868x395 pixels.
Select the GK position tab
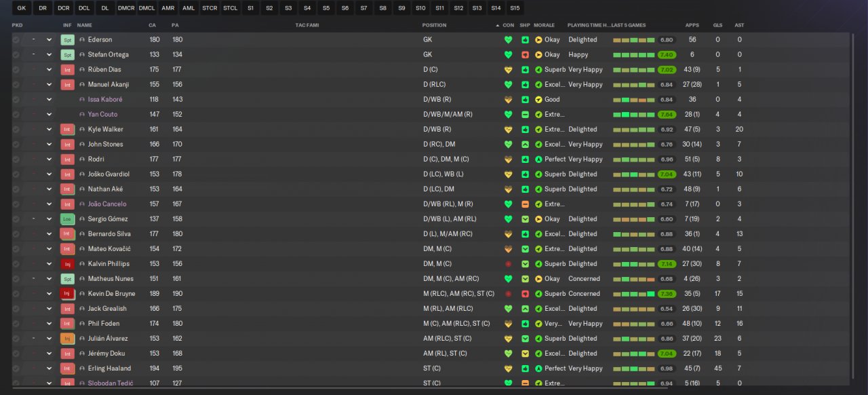[x=22, y=8]
